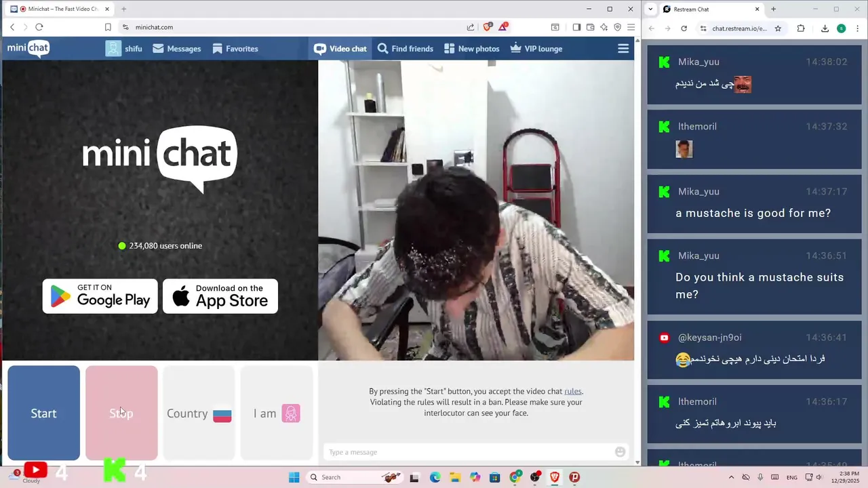Click Get it on Google Play badge
Image resolution: width=868 pixels, height=488 pixels.
pos(100,296)
